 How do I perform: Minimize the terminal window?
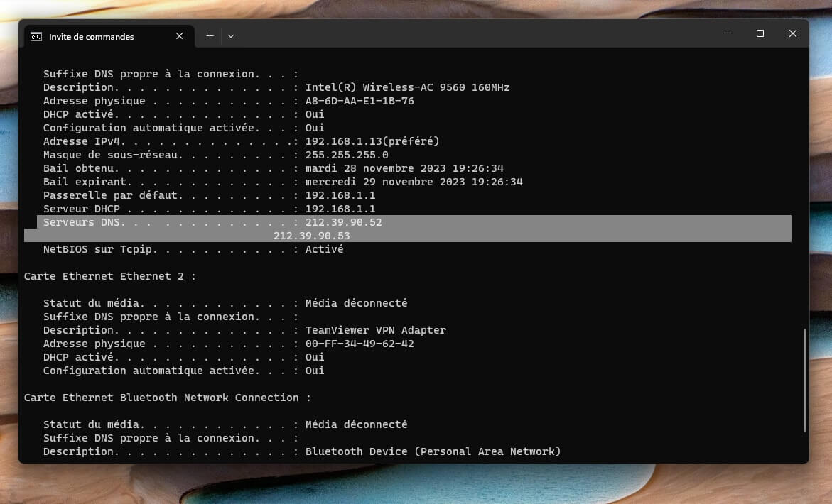coord(728,33)
